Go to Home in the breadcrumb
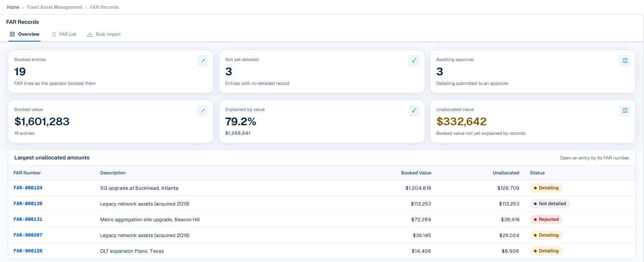The height and width of the screenshot is (262, 644). click(x=13, y=7)
